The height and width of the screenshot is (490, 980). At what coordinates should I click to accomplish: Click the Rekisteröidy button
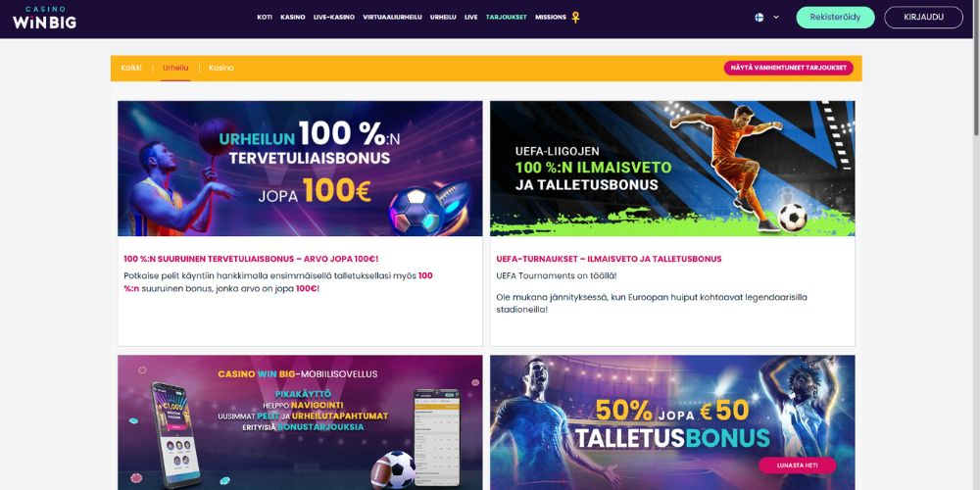[x=835, y=18]
